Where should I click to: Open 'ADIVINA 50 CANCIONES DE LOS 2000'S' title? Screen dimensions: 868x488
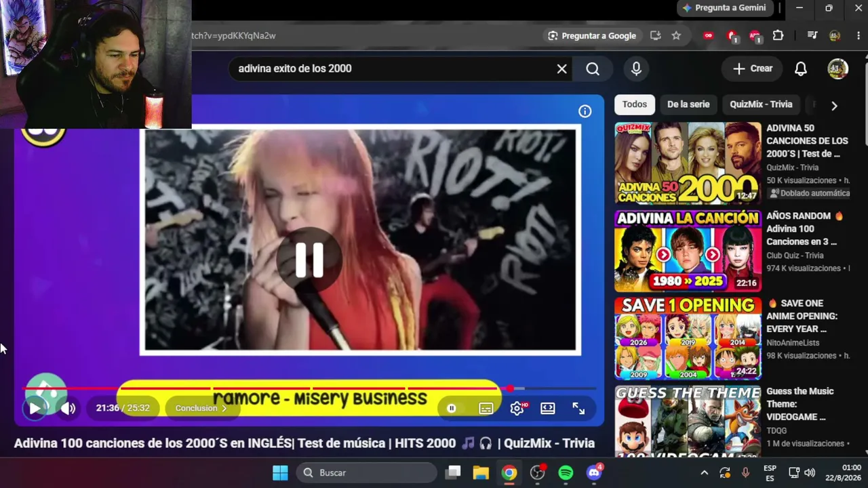point(807,140)
